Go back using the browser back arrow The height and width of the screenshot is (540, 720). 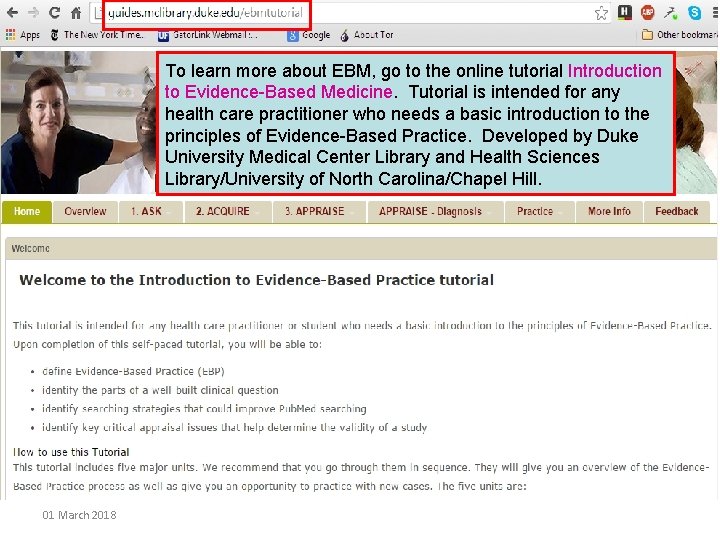click(x=12, y=12)
